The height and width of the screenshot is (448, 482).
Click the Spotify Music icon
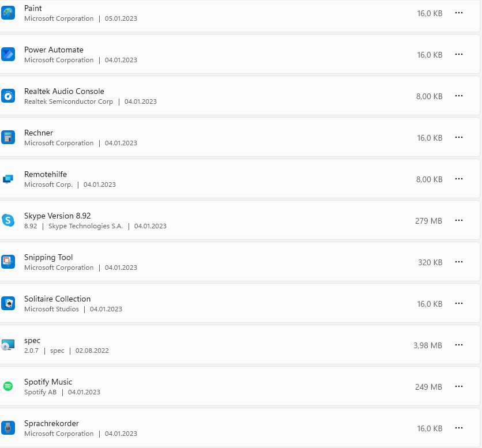[x=8, y=386]
